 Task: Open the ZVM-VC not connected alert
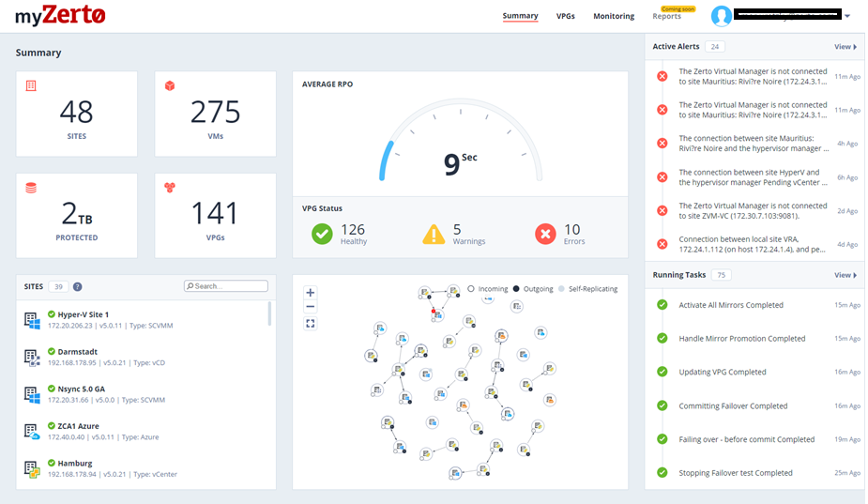coord(755,210)
